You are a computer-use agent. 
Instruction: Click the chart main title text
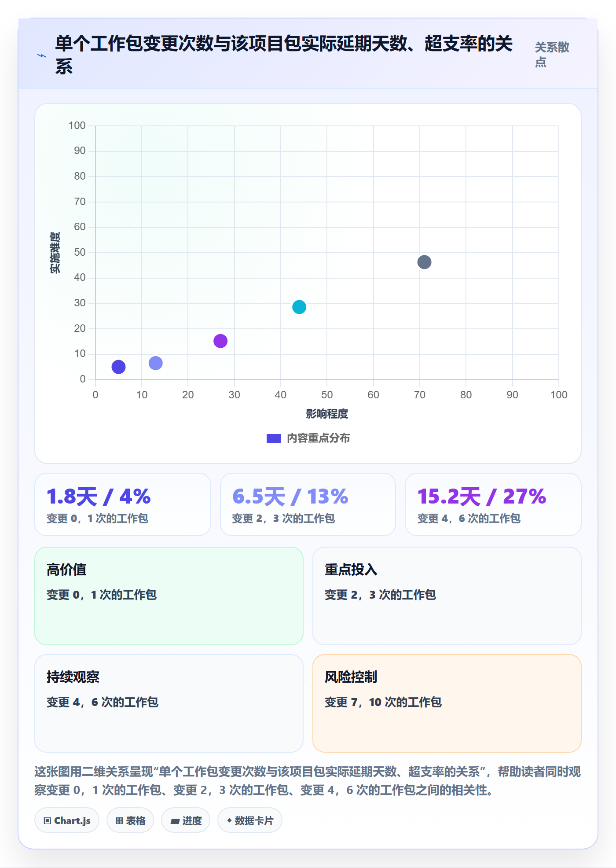284,55
